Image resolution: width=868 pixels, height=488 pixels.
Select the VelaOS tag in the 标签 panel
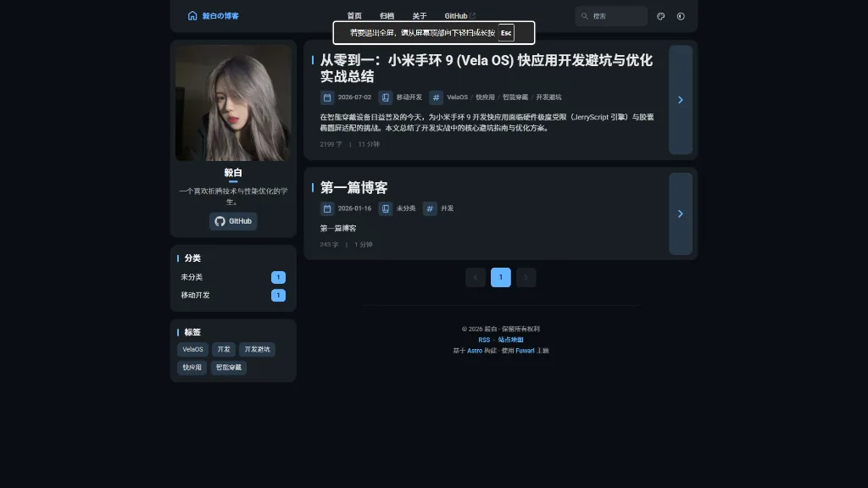click(x=192, y=350)
